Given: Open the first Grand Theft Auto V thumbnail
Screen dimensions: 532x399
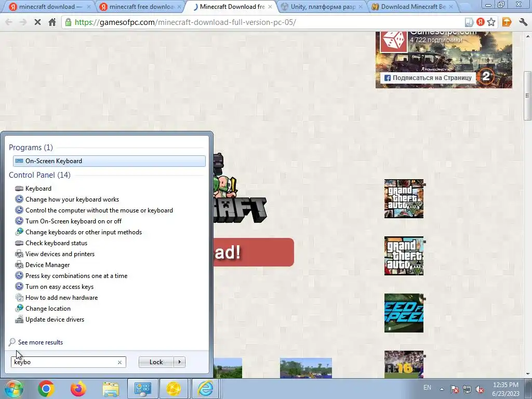Looking at the screenshot, I should tap(404, 199).
